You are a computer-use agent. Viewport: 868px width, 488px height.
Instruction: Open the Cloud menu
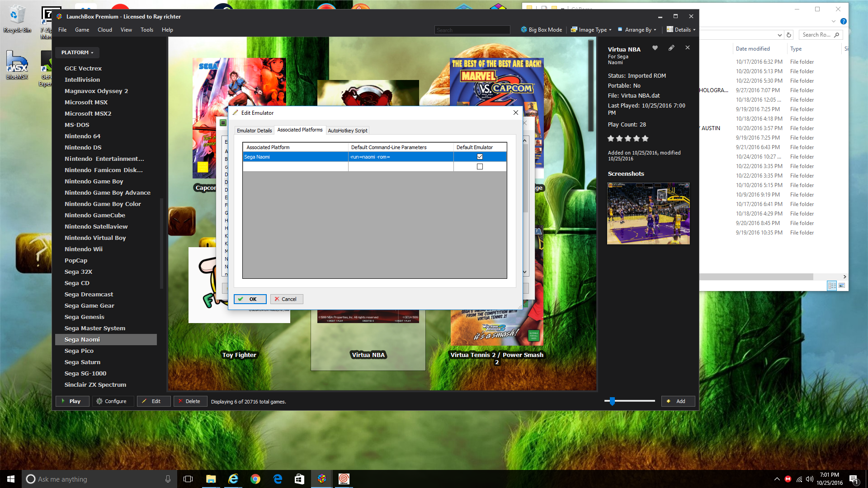coord(105,30)
